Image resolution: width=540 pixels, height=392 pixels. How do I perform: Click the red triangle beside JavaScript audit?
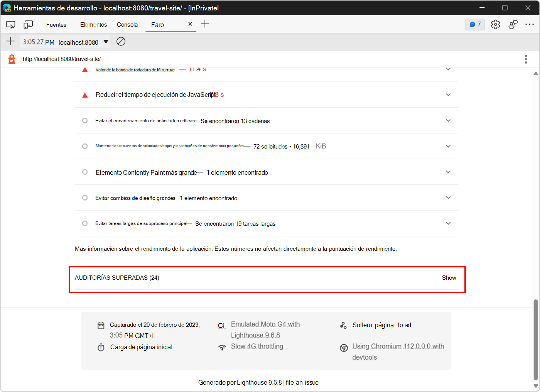[x=85, y=95]
